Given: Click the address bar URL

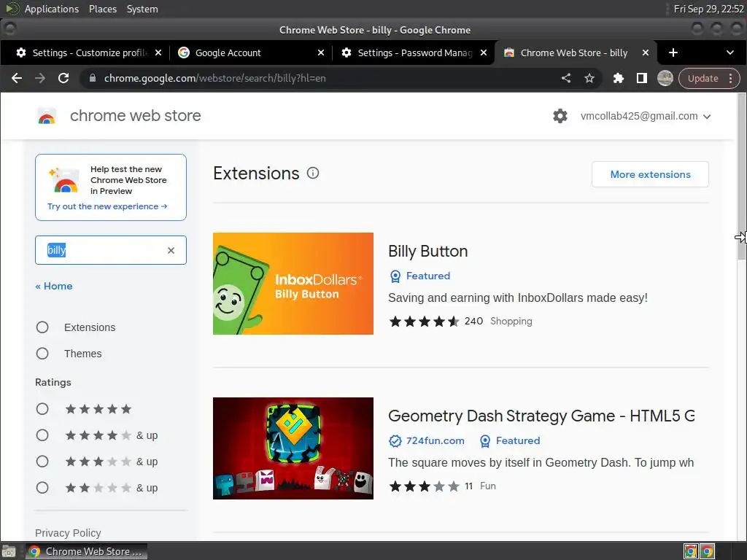Looking at the screenshot, I should tap(215, 78).
